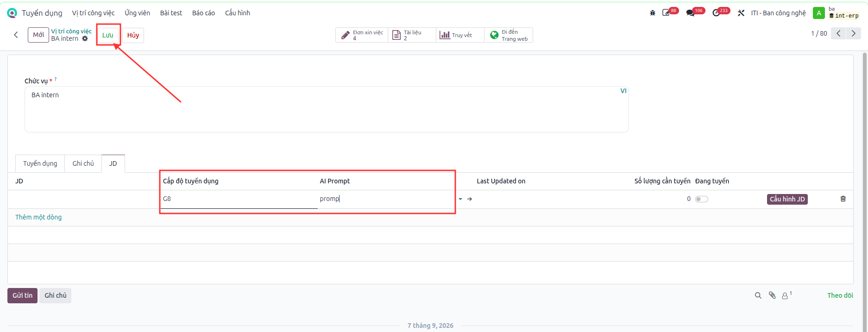Open the Bài test menu
This screenshot has width=868, height=332.
[x=171, y=13]
